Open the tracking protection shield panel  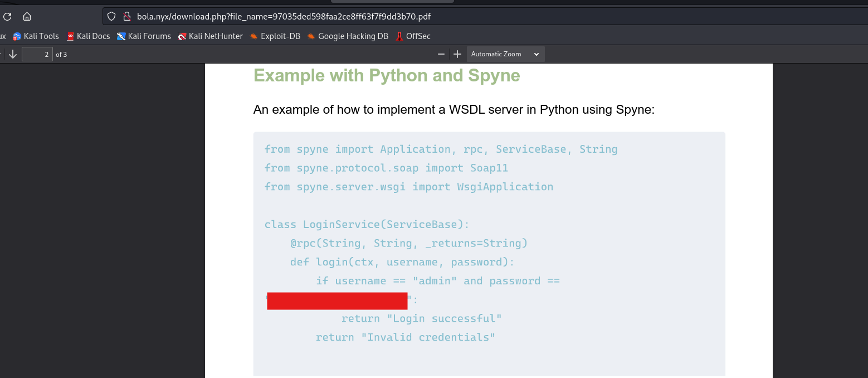pos(111,17)
